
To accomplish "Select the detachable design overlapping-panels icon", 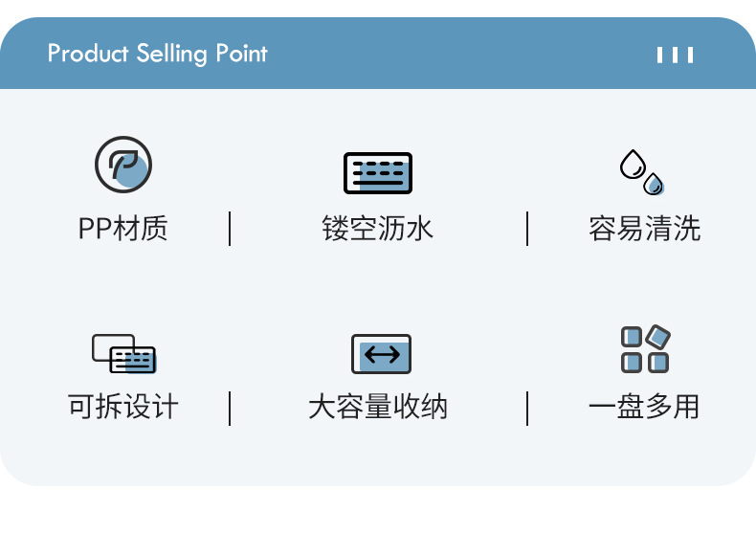I will 123,353.
